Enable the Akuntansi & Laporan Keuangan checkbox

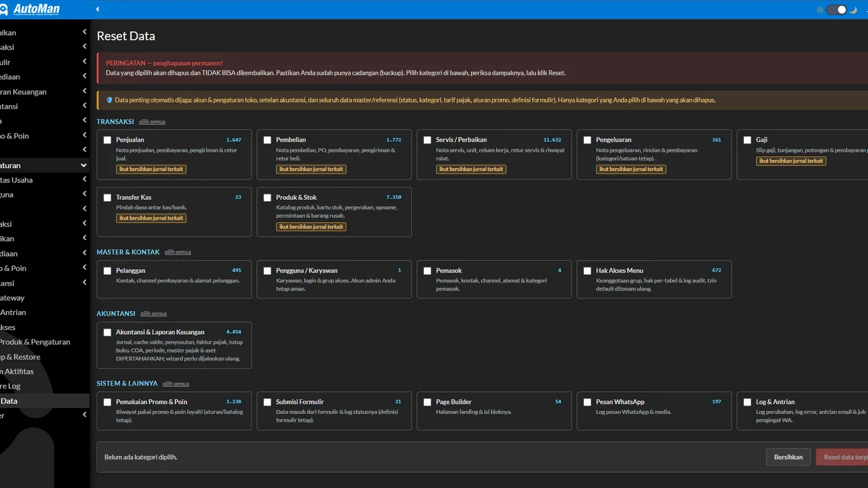pos(108,332)
